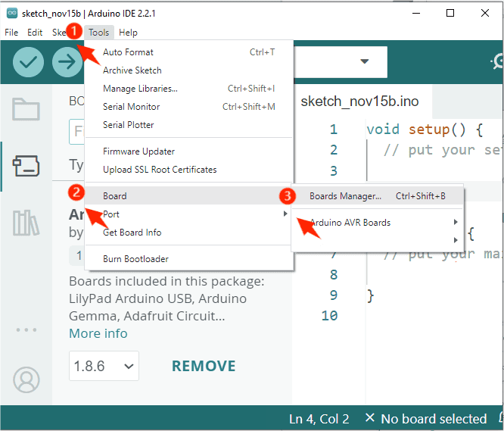Screen dimensions: 504x431
Task: Click Get Board Info entry
Action: click(132, 233)
